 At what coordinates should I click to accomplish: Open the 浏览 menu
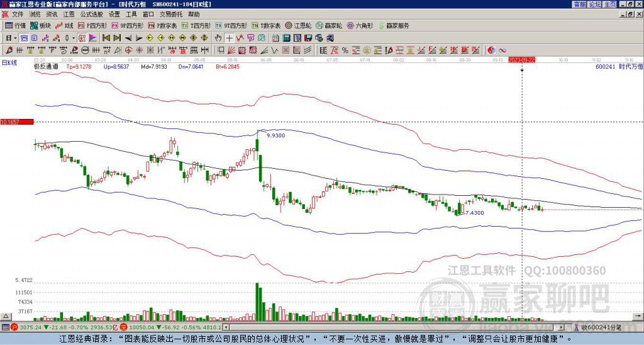point(35,14)
